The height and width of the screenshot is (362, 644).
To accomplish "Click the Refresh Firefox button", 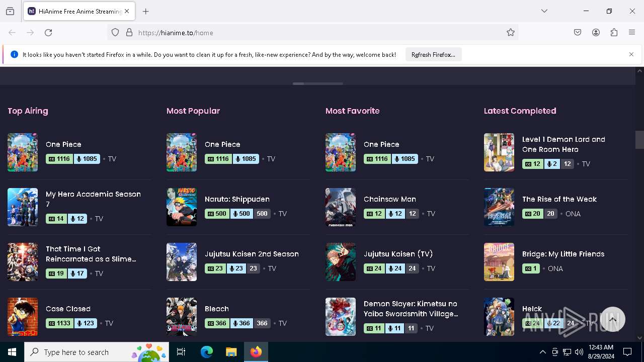I will (x=433, y=54).
